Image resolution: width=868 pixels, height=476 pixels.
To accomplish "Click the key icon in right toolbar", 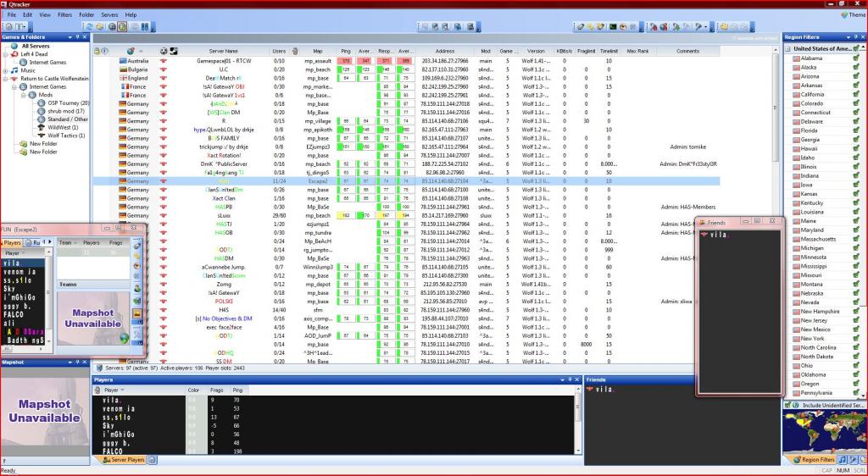I will click(591, 26).
